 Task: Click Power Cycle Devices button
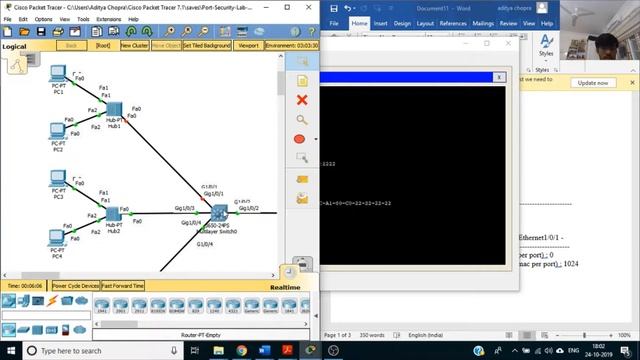click(76, 286)
